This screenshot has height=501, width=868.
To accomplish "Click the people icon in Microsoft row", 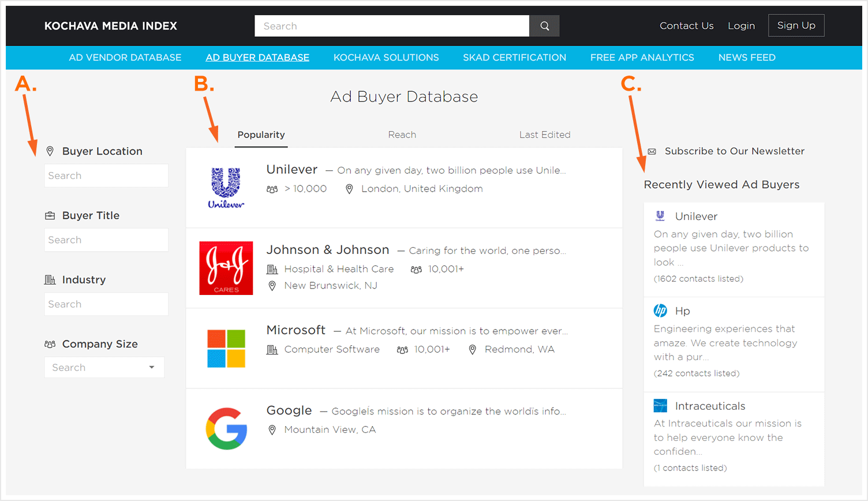I will pyautogui.click(x=402, y=350).
